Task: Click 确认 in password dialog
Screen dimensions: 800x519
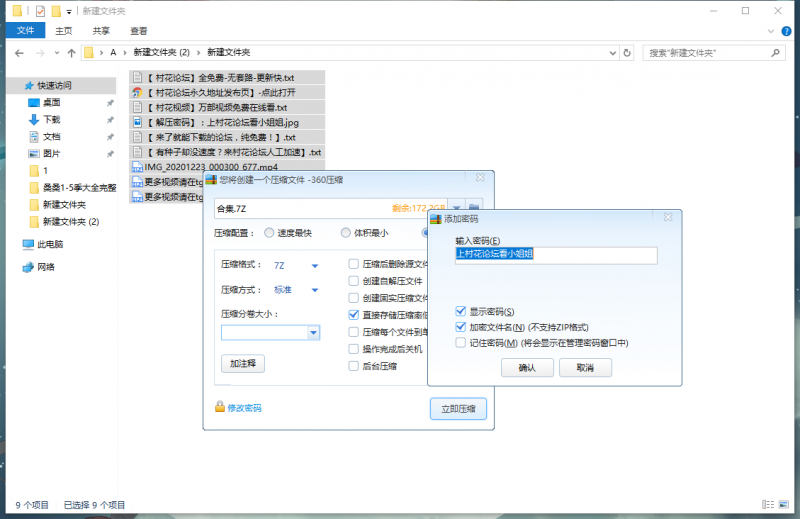Action: pos(527,367)
